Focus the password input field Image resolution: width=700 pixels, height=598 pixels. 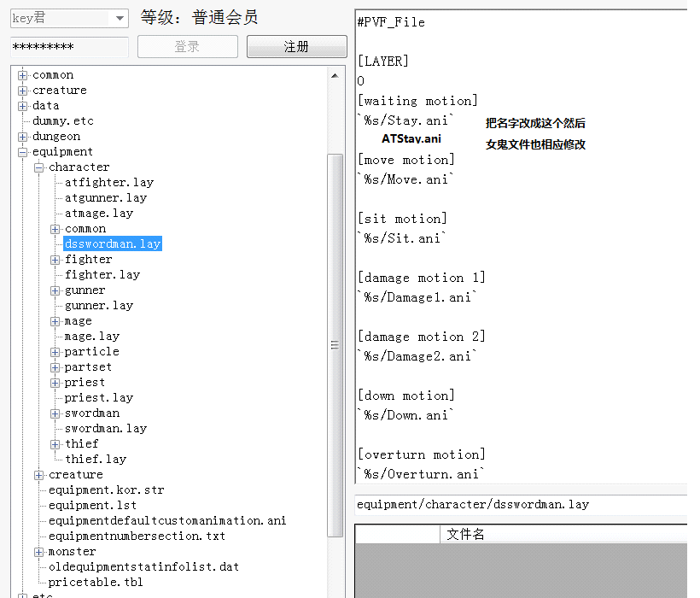point(68,47)
